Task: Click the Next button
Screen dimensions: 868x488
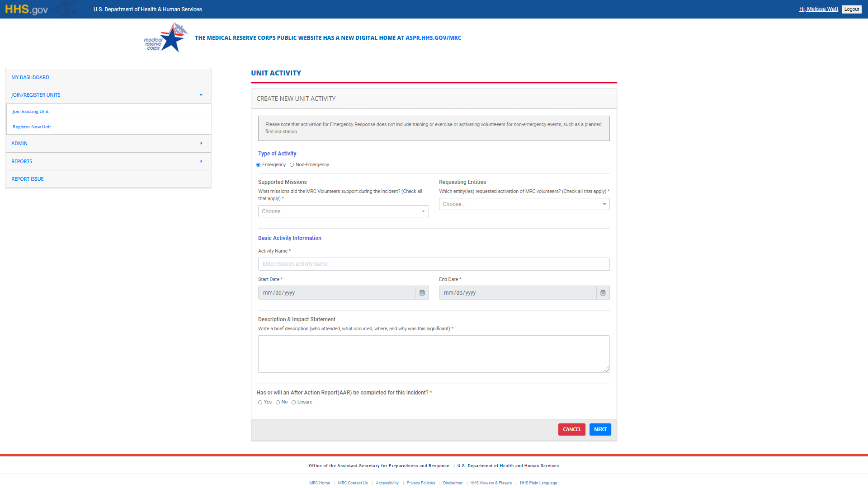Action: [600, 429]
